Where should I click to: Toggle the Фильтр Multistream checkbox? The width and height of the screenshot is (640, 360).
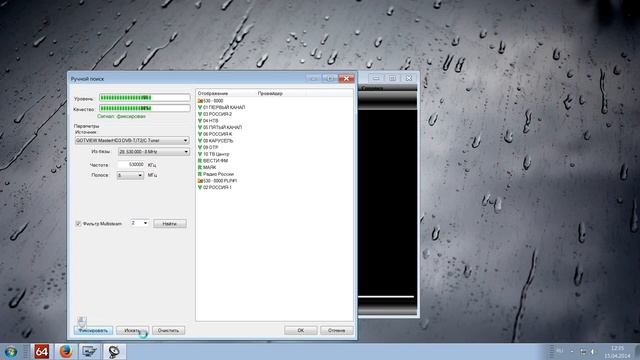point(78,224)
